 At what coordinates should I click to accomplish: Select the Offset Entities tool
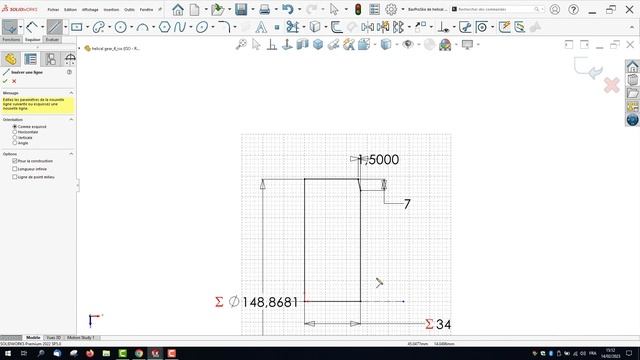click(336, 27)
